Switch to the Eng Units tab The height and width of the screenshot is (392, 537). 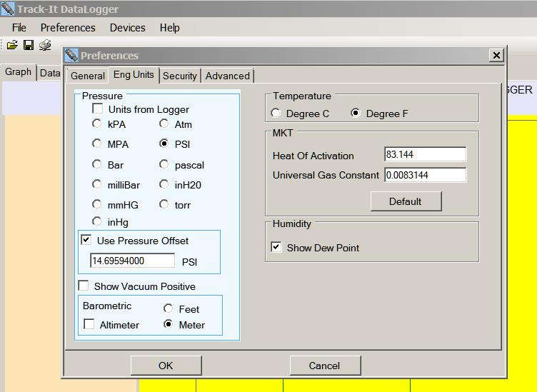click(x=134, y=75)
